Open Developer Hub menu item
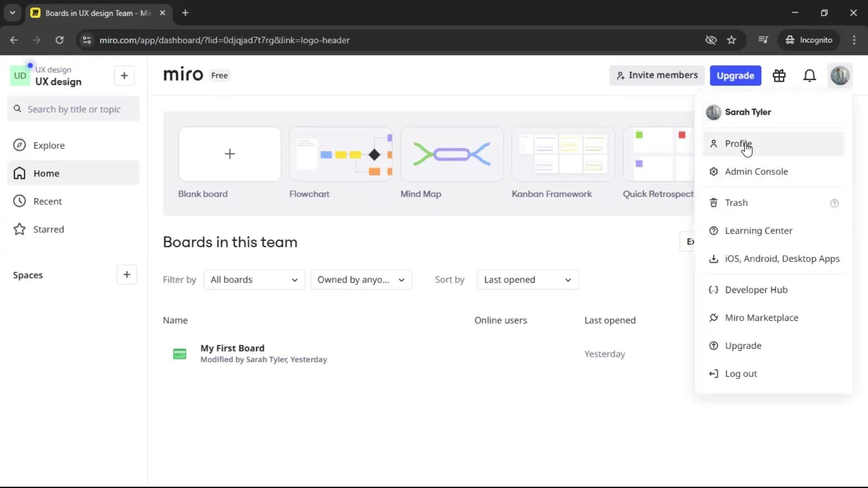Screen dimensions: 868x488 click(x=773, y=290)
